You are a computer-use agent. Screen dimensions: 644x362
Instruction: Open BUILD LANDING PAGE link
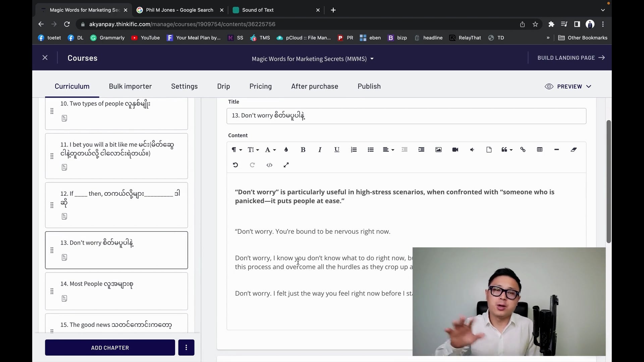click(571, 58)
